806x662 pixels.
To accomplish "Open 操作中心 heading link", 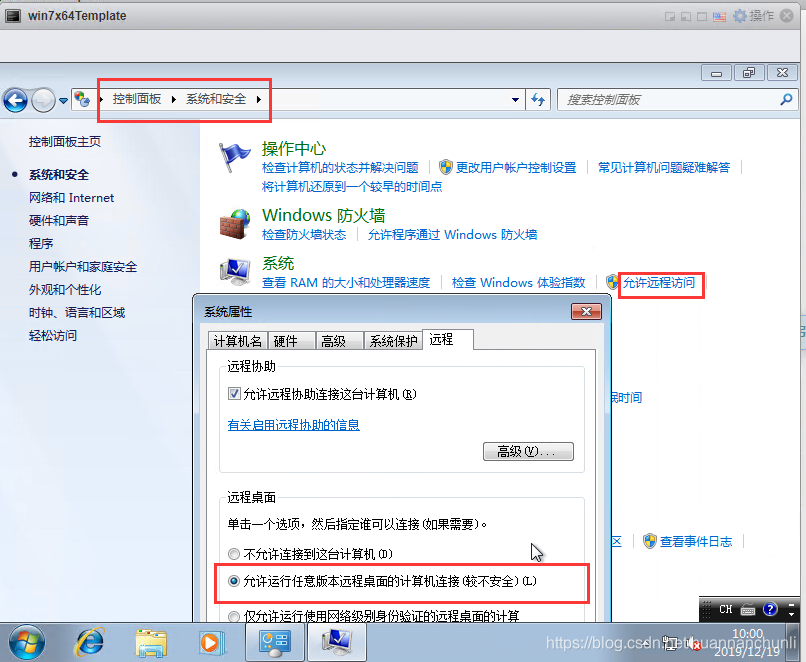I will coord(294,149).
